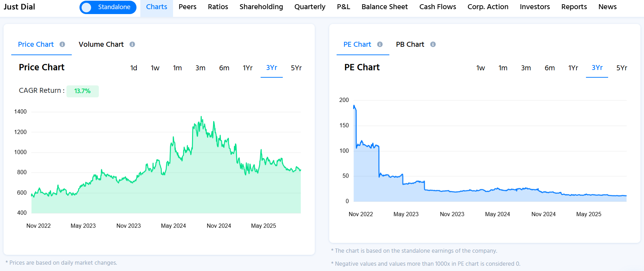644x271 pixels.
Task: Choose 1Yr range on PE Chart
Action: coord(573,68)
